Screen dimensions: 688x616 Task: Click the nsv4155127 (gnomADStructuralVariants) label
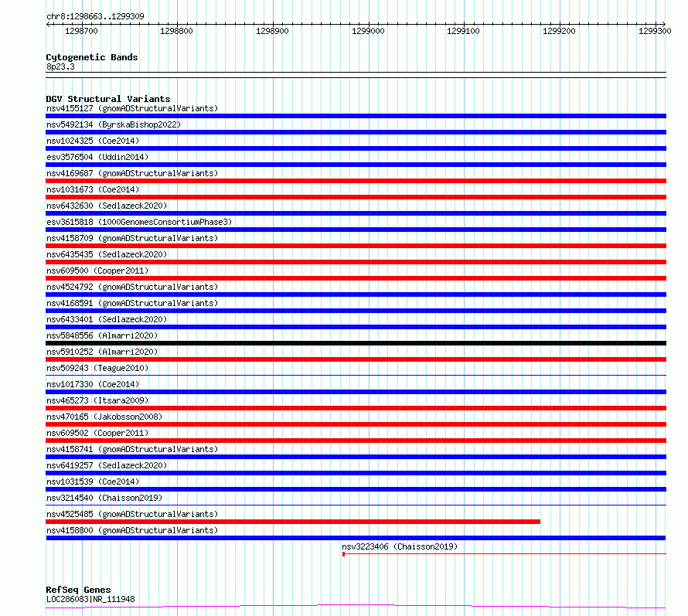(x=132, y=108)
